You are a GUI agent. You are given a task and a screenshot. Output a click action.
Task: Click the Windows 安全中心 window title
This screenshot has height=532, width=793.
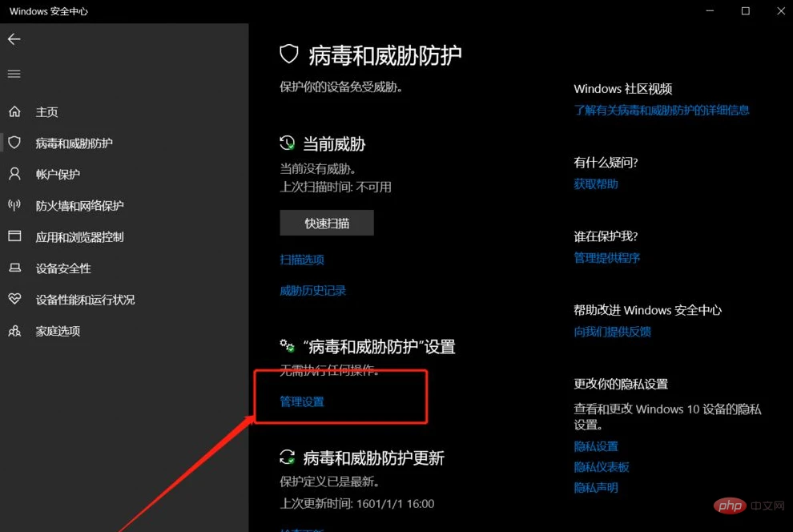[x=49, y=11]
